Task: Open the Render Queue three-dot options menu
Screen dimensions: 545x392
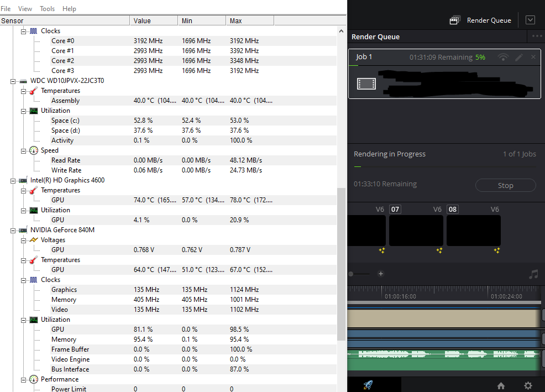Action: coord(537,36)
